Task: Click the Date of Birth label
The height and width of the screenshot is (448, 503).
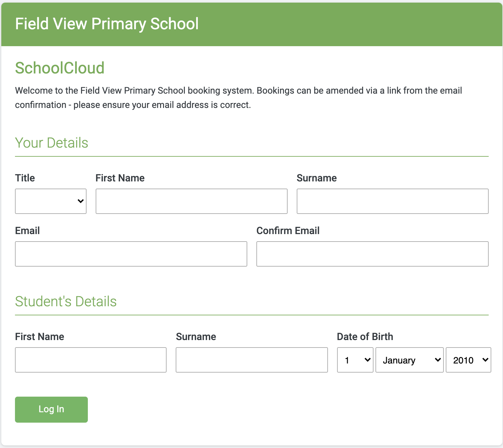Action: pos(365,336)
